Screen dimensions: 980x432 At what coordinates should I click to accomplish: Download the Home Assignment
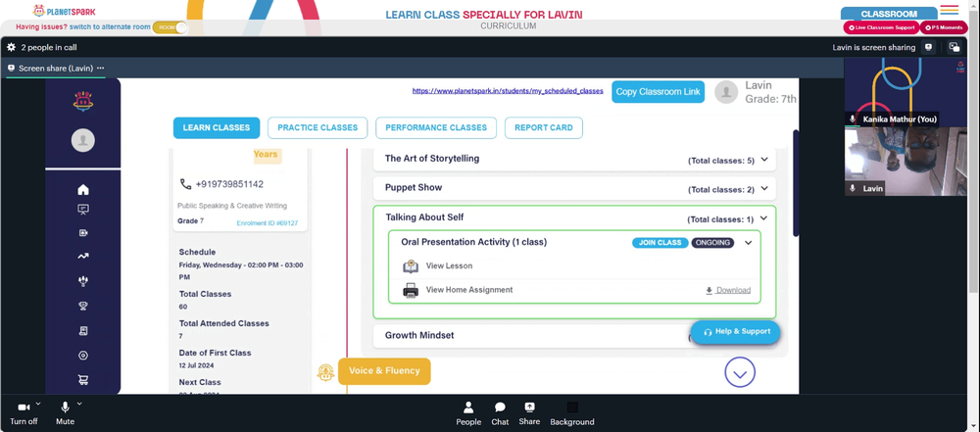click(x=728, y=291)
